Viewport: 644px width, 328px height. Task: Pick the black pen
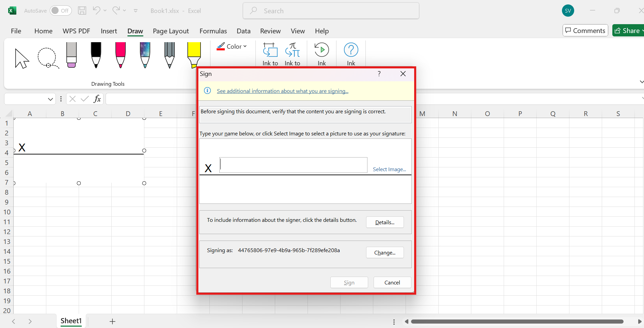(96, 55)
